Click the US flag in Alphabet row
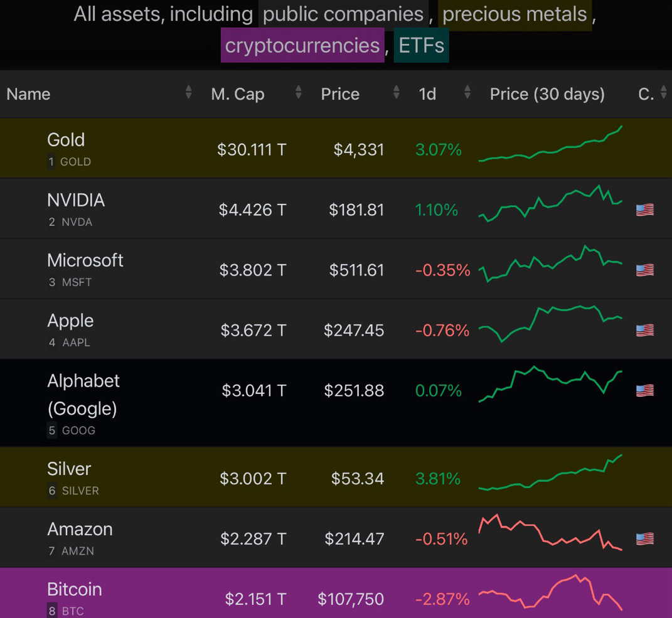This screenshot has height=618, width=672. pos(644,390)
